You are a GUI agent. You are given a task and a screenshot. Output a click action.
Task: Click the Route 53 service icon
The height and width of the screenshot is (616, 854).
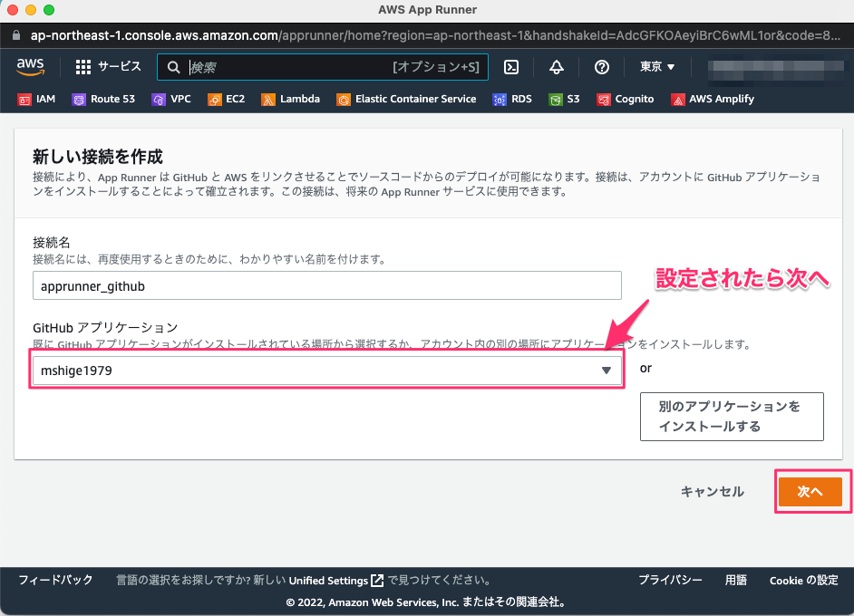point(79,100)
